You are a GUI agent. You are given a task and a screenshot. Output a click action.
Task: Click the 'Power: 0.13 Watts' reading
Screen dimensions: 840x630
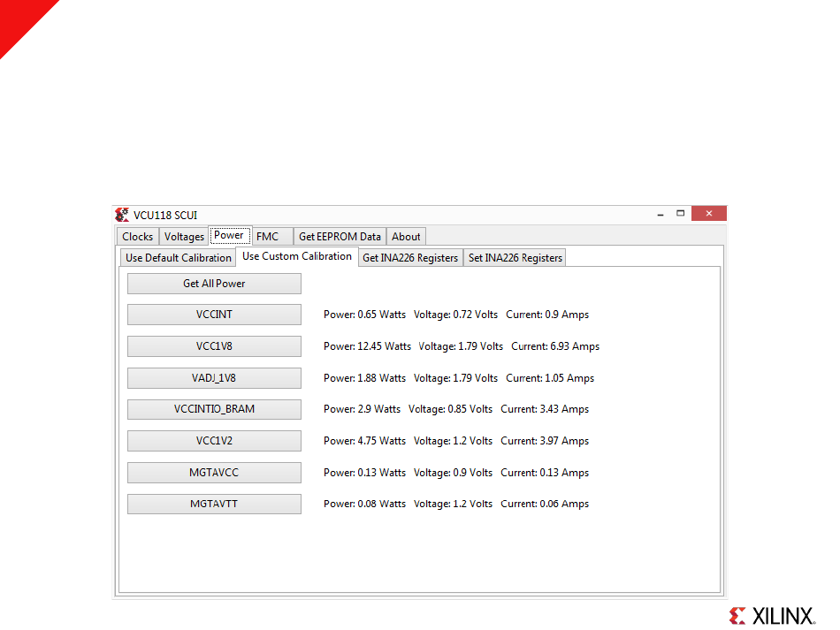(364, 473)
